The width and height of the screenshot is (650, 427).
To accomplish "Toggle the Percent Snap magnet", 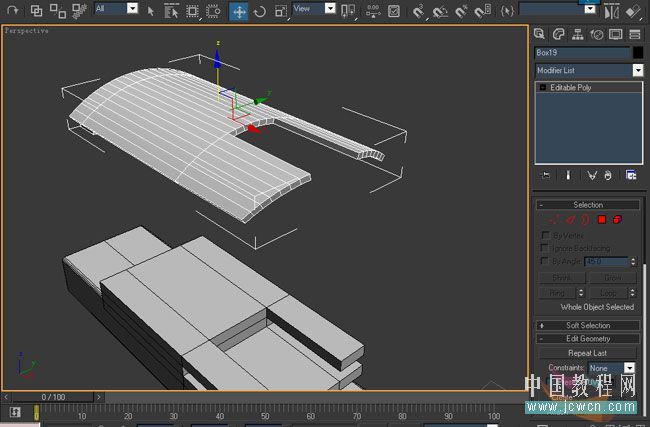I will tap(461, 11).
